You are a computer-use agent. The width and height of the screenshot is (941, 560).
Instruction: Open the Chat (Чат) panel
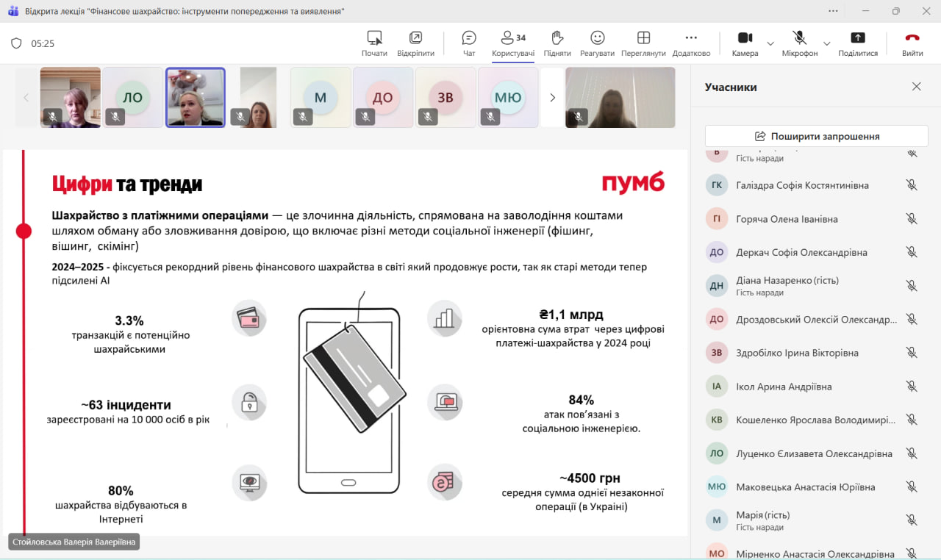click(469, 43)
